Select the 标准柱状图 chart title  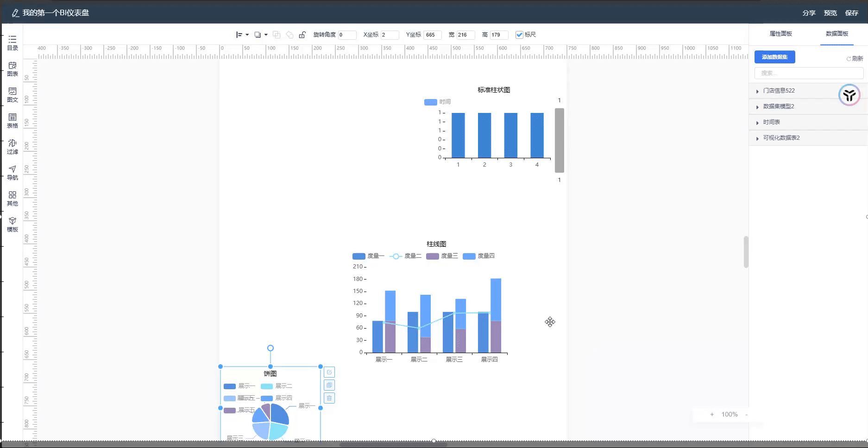coord(494,90)
